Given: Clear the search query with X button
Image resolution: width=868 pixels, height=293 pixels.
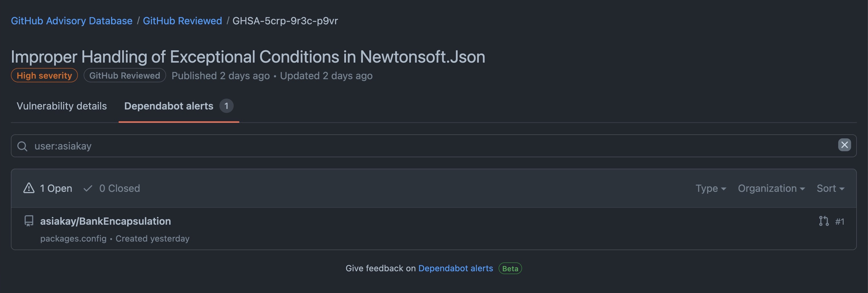Looking at the screenshot, I should 844,145.
